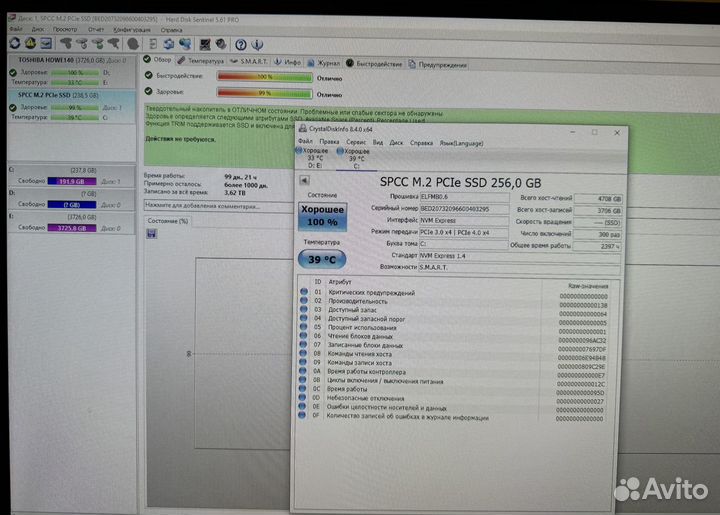Click the 39 °C temperature button

322,258
